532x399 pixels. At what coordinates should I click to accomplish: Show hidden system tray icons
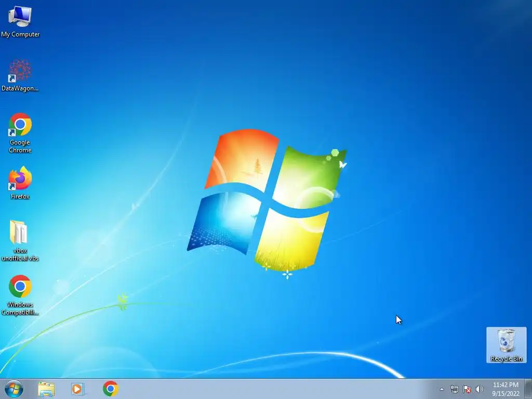pyautogui.click(x=442, y=389)
